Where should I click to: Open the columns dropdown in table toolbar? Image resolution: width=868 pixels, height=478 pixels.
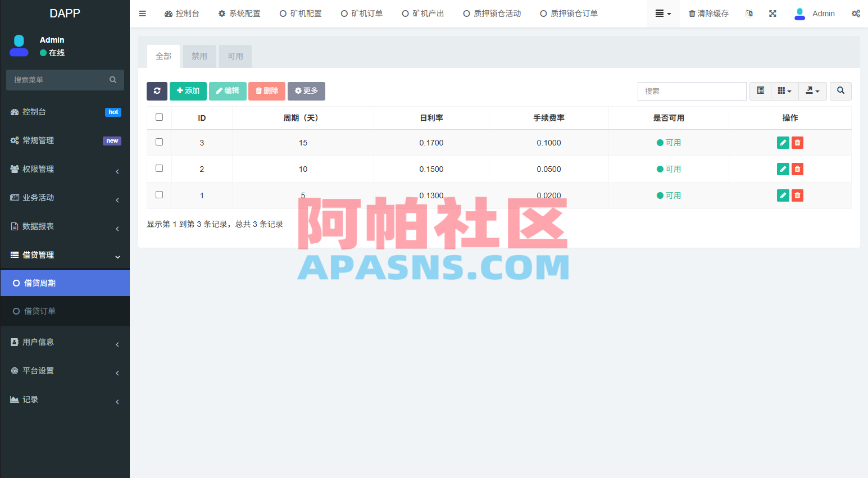coord(784,91)
